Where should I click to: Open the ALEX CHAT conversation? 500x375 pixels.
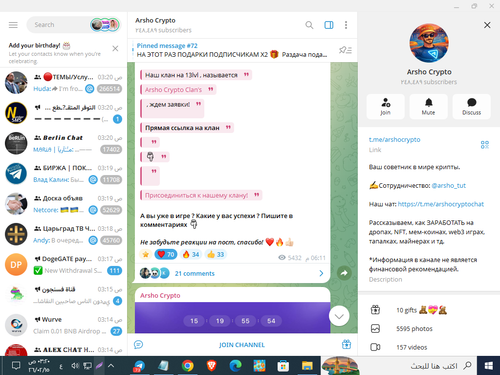pyautogui.click(x=63, y=349)
